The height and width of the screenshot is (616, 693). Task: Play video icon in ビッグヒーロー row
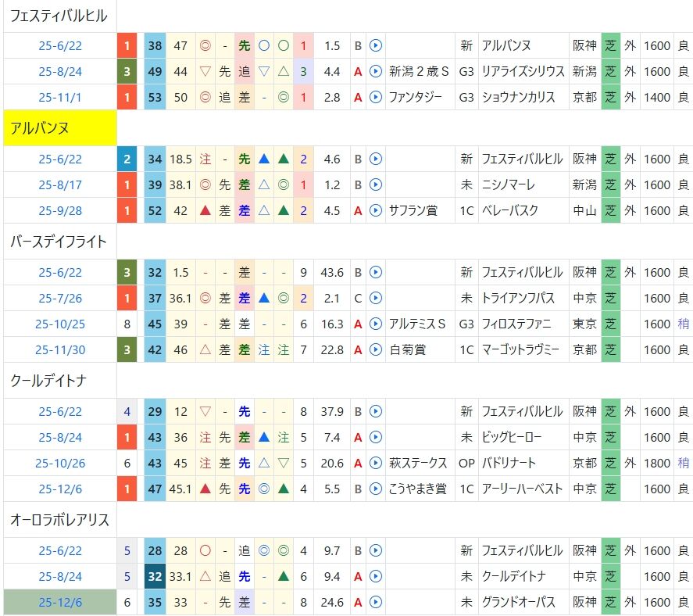tap(376, 437)
